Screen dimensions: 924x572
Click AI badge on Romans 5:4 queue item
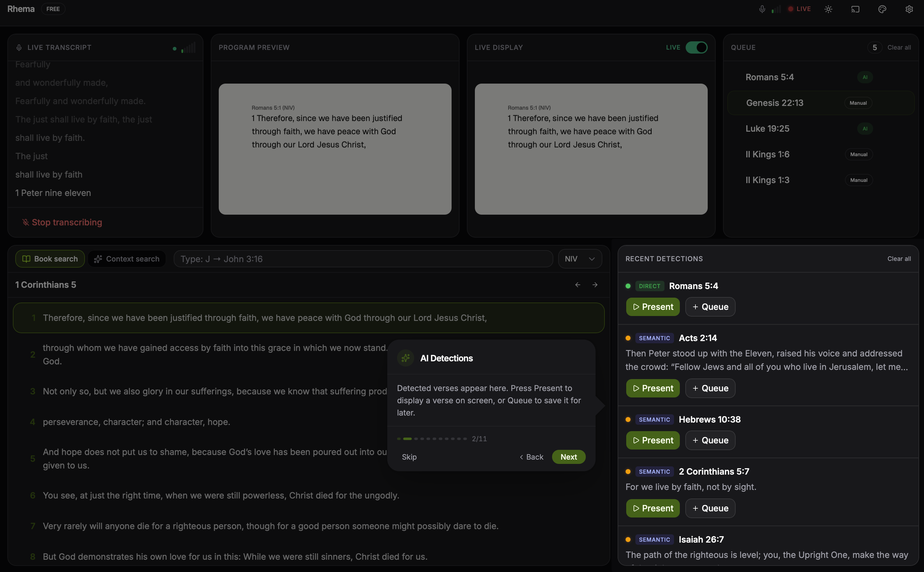(865, 77)
